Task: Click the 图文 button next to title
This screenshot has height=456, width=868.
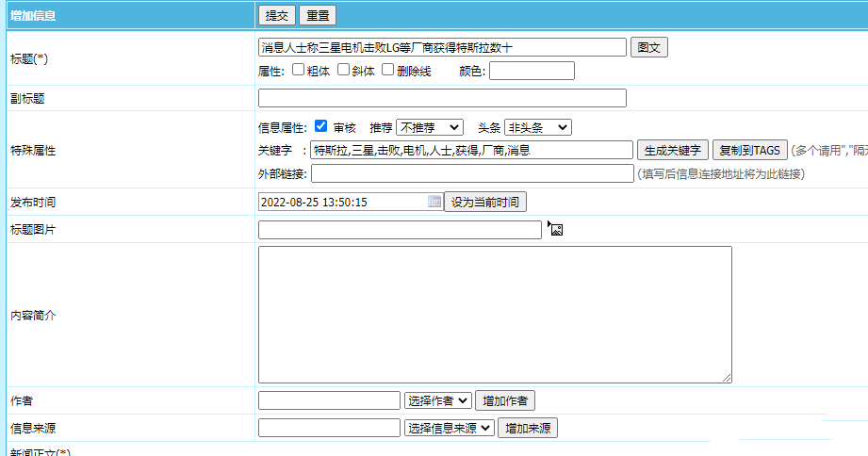Action: [649, 47]
